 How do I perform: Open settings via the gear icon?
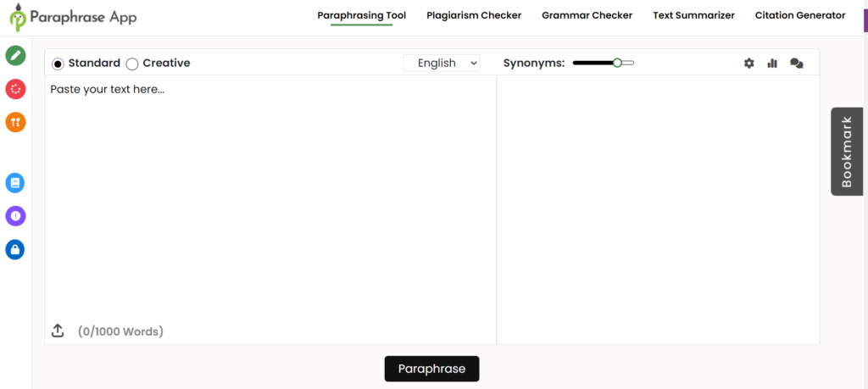(x=748, y=63)
